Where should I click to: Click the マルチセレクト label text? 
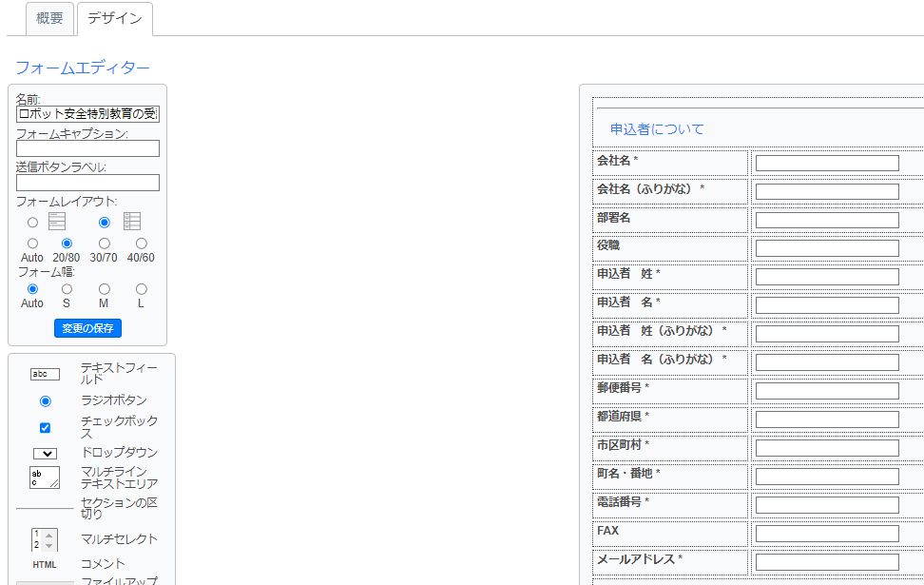coord(119,539)
